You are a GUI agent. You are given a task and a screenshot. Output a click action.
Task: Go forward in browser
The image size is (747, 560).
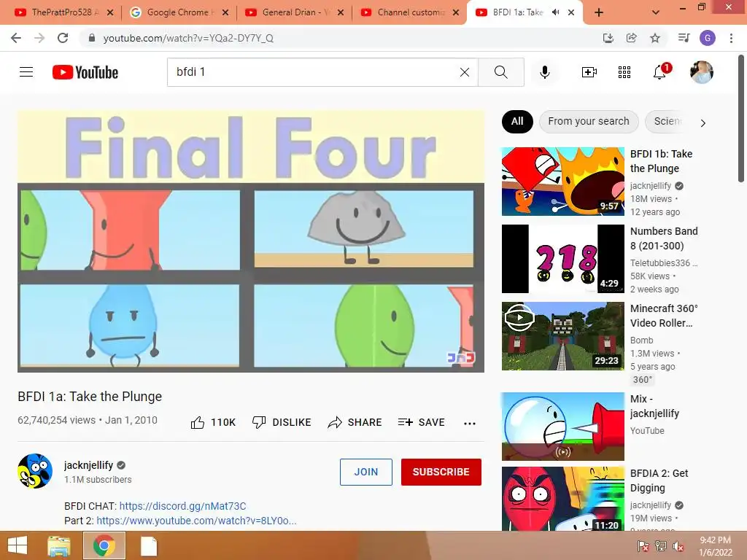39,38
